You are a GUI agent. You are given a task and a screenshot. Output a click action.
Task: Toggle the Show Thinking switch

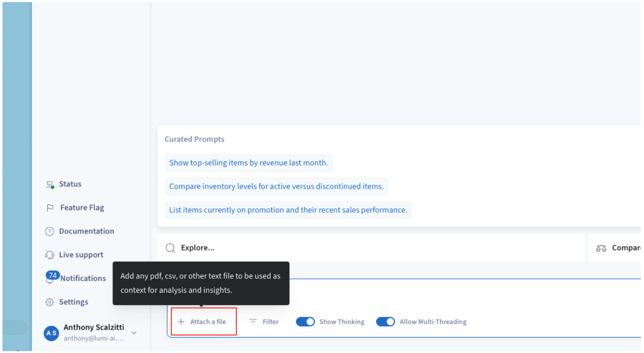305,322
